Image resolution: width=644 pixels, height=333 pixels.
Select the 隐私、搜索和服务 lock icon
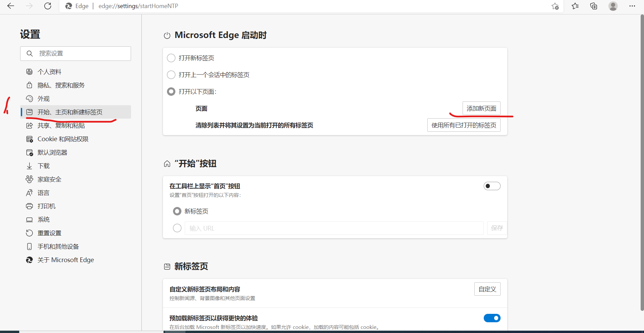[29, 85]
